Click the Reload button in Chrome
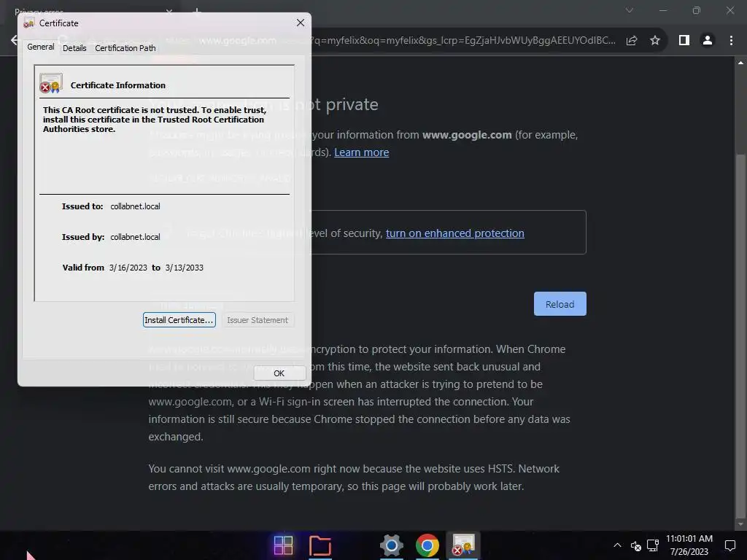747x560 pixels. point(560,304)
